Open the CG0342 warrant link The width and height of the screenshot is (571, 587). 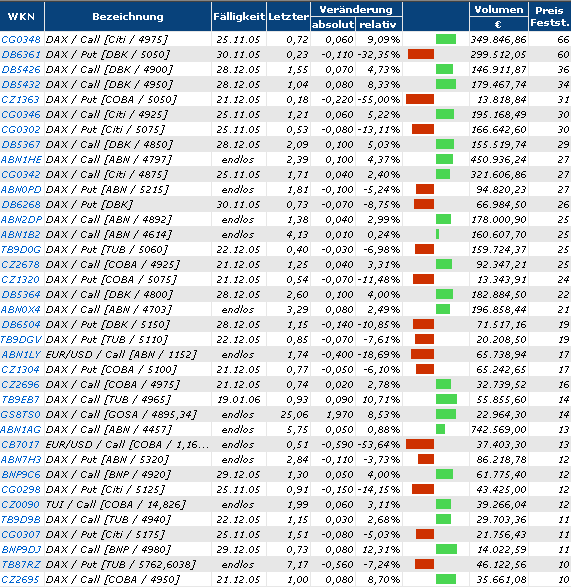(21, 174)
